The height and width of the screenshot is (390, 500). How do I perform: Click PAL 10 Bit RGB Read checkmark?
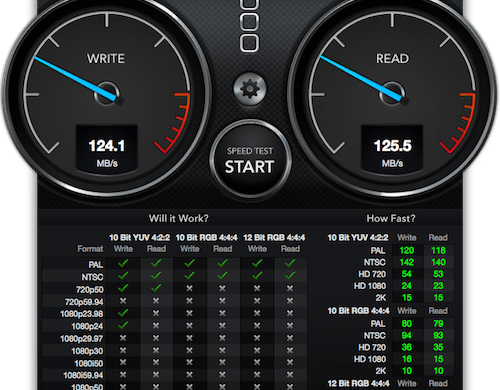click(222, 264)
